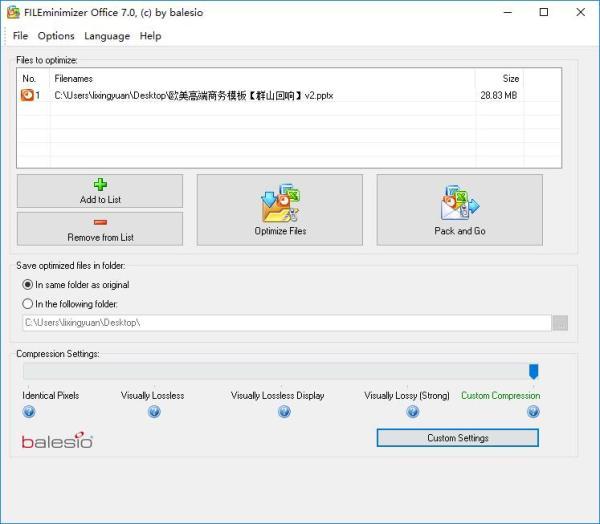Image resolution: width=600 pixels, height=524 pixels.
Task: Click the Pack and Go button
Action: (460, 210)
